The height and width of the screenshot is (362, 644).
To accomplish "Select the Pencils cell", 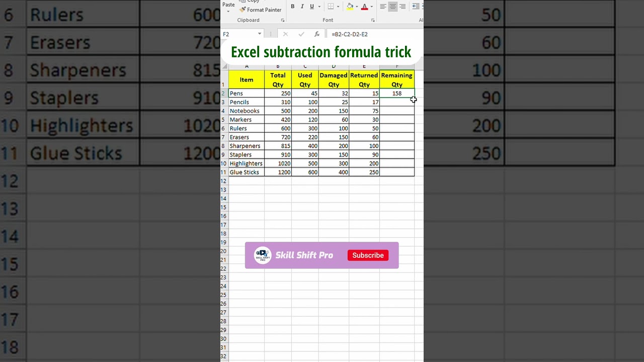I will [x=247, y=102].
